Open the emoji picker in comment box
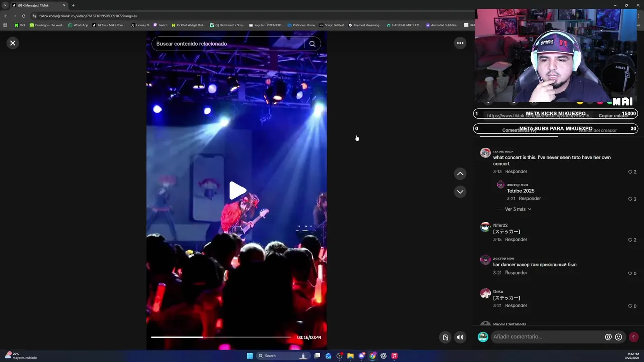Image resolution: width=644 pixels, height=362 pixels. point(619,337)
